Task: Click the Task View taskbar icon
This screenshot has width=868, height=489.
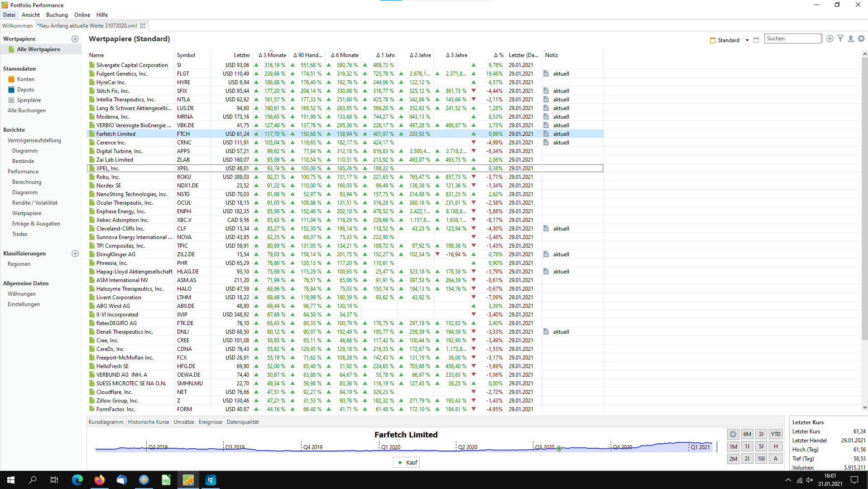Action: coord(54,480)
